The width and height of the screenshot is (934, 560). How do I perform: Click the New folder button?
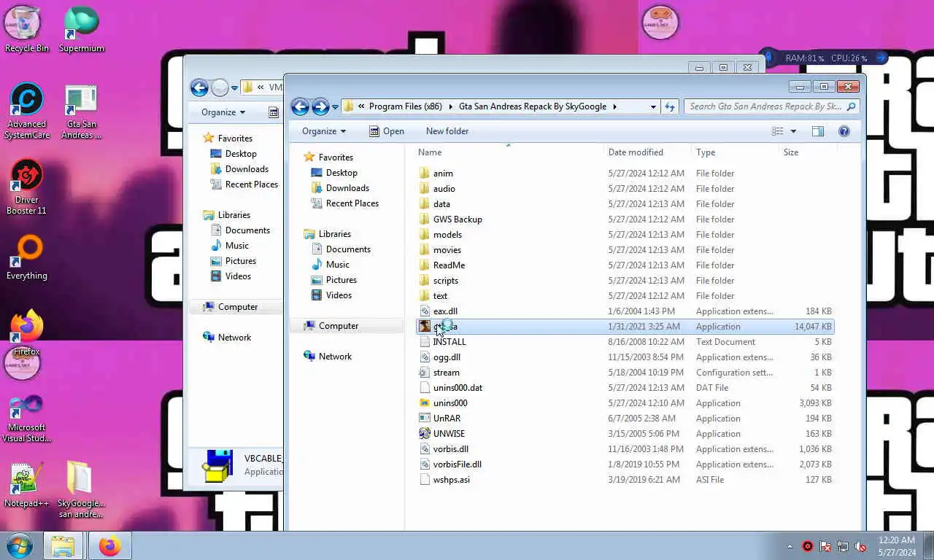pyautogui.click(x=447, y=131)
